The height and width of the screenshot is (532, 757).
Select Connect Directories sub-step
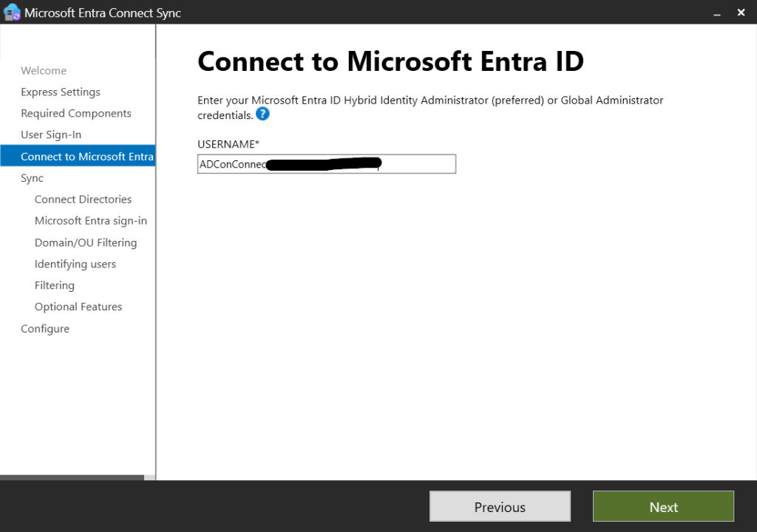pos(83,199)
